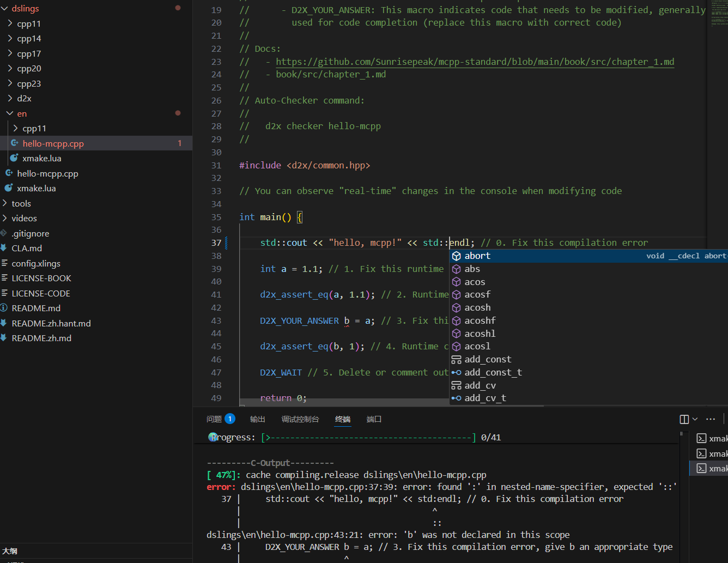Open LICENSE-CODE file in explorer
Image resolution: width=728 pixels, height=563 pixels.
41,293
